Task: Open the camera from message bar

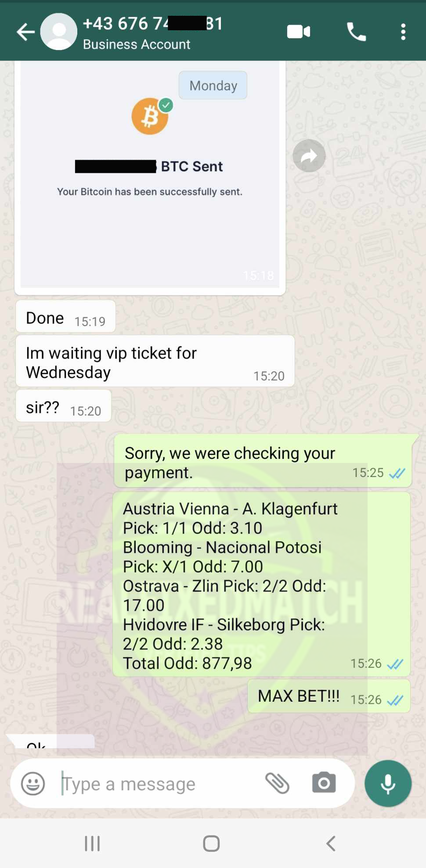Action: [x=324, y=783]
